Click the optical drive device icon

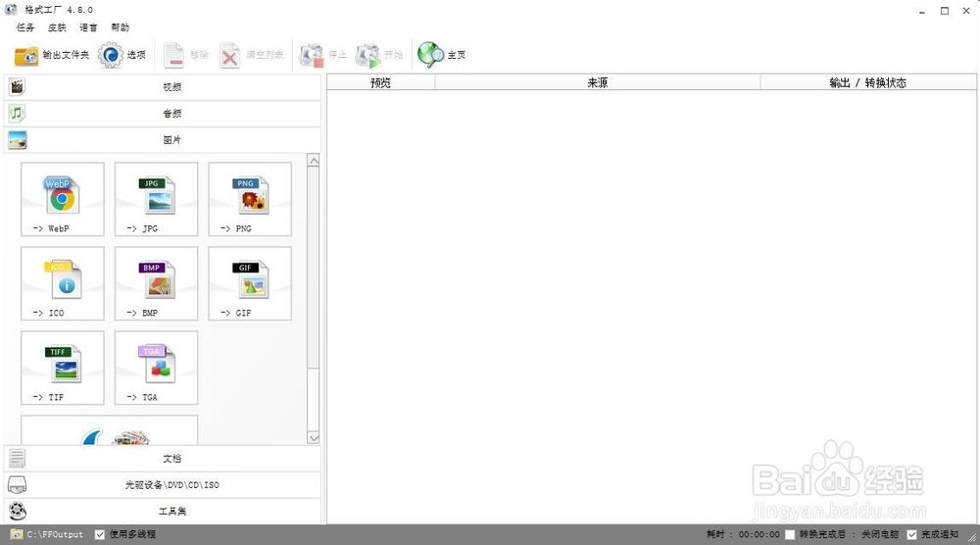point(17,484)
